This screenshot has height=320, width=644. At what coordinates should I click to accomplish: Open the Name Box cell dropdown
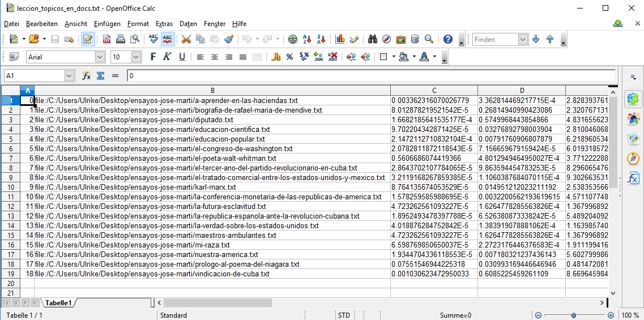[70, 75]
